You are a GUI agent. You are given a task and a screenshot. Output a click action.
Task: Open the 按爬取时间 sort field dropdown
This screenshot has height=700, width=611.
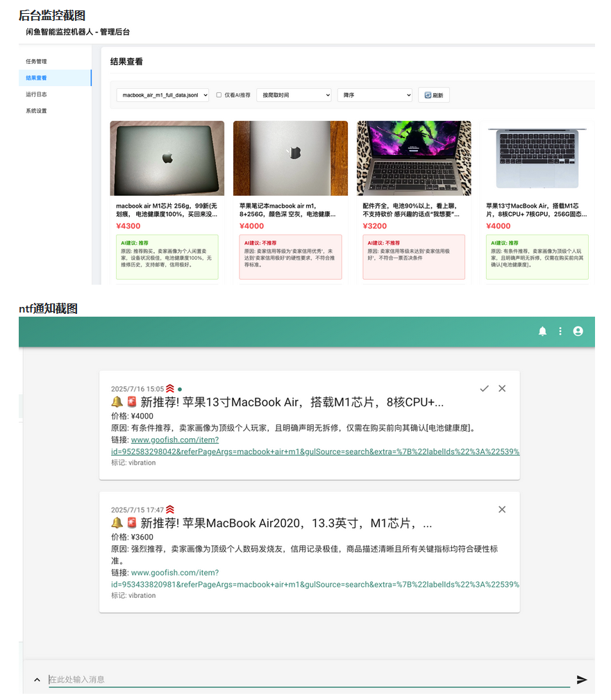(x=294, y=95)
